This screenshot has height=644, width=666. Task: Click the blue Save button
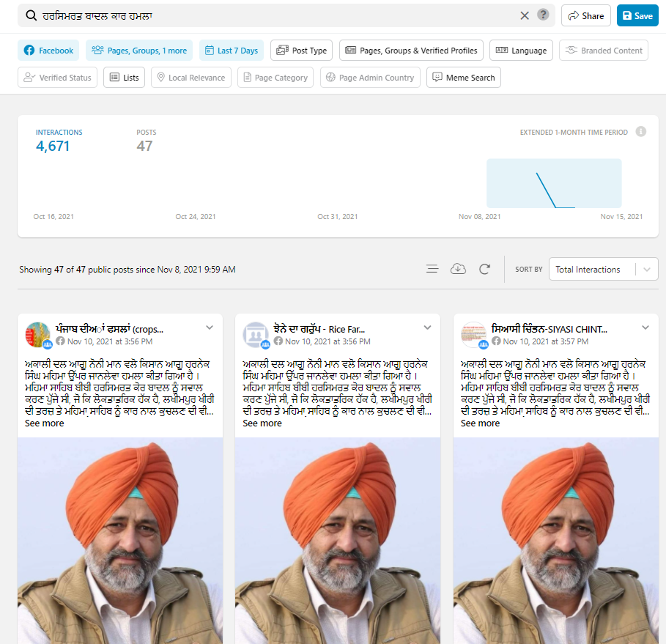[637, 15]
